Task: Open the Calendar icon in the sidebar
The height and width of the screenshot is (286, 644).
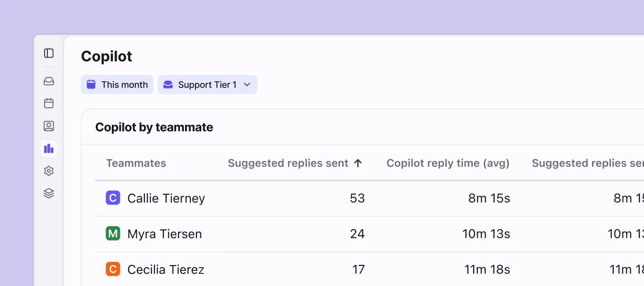Action: [48, 103]
